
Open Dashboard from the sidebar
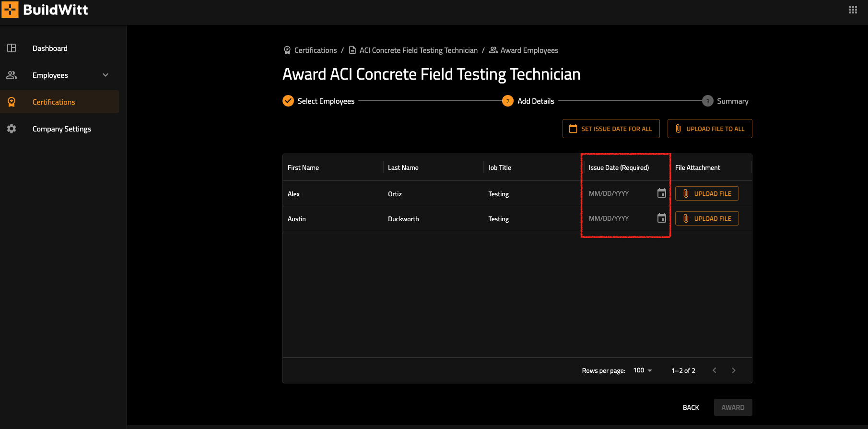pos(50,48)
